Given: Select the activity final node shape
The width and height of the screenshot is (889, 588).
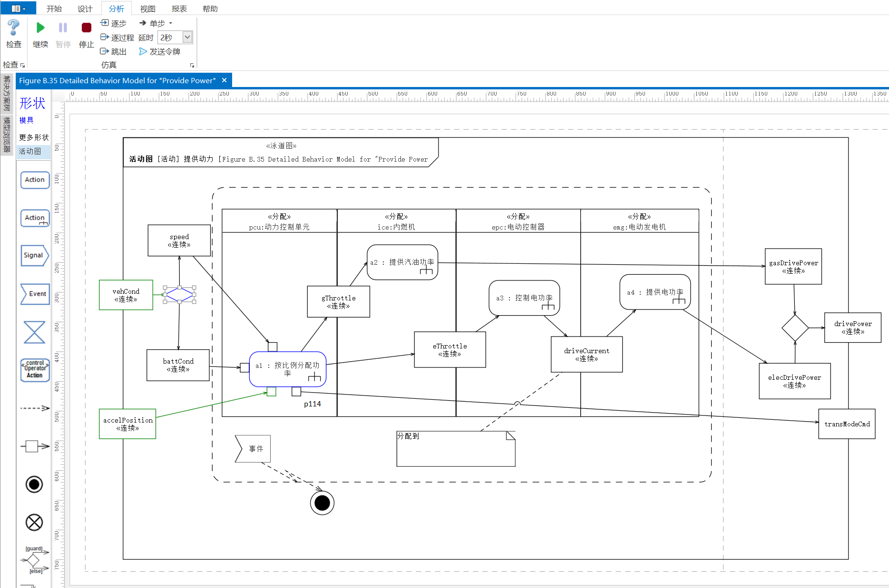Looking at the screenshot, I should (34, 484).
